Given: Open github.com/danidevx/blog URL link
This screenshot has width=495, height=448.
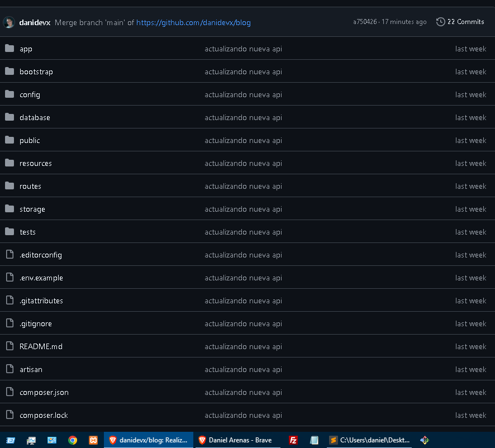Looking at the screenshot, I should (x=193, y=23).
